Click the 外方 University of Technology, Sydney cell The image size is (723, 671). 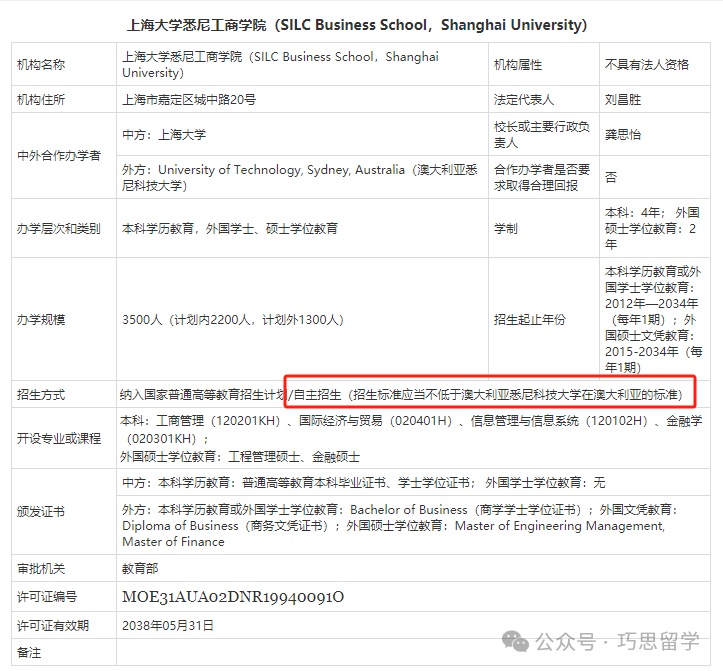coord(300,178)
